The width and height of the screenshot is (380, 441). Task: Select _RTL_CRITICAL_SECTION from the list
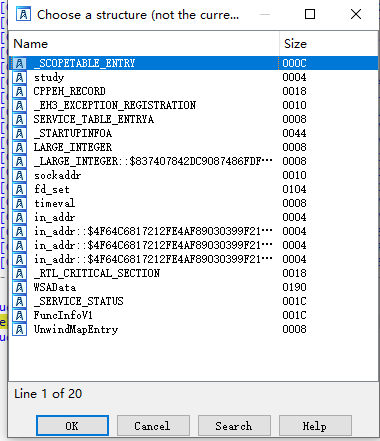tap(194, 273)
